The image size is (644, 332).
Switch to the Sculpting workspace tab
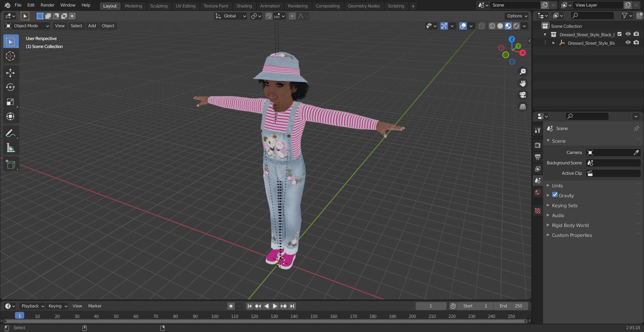click(159, 6)
